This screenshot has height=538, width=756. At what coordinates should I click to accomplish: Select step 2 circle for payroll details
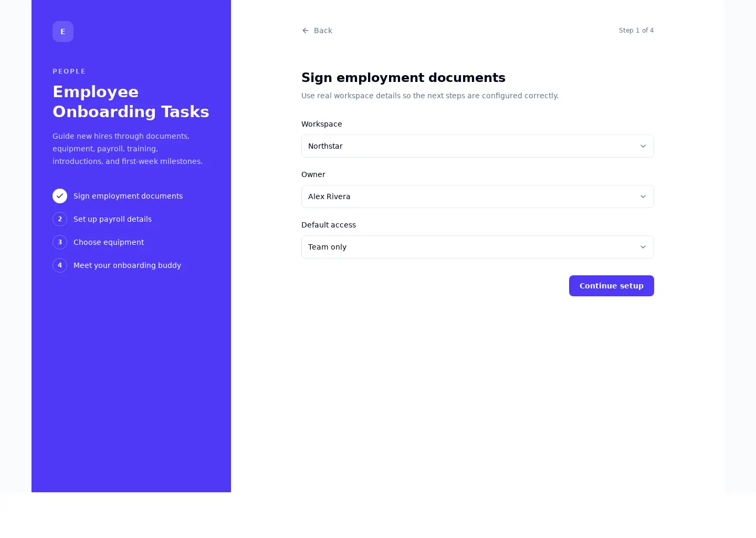click(x=60, y=219)
